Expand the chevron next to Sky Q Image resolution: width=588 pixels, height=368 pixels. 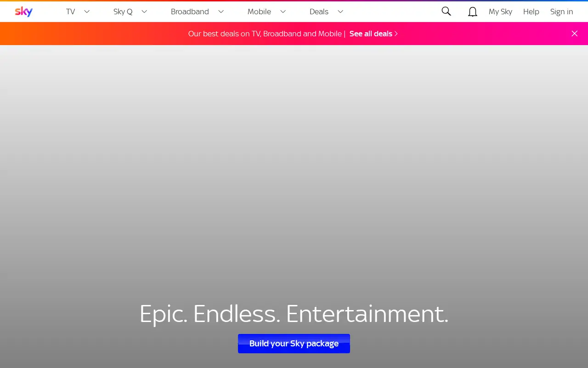[x=144, y=11]
